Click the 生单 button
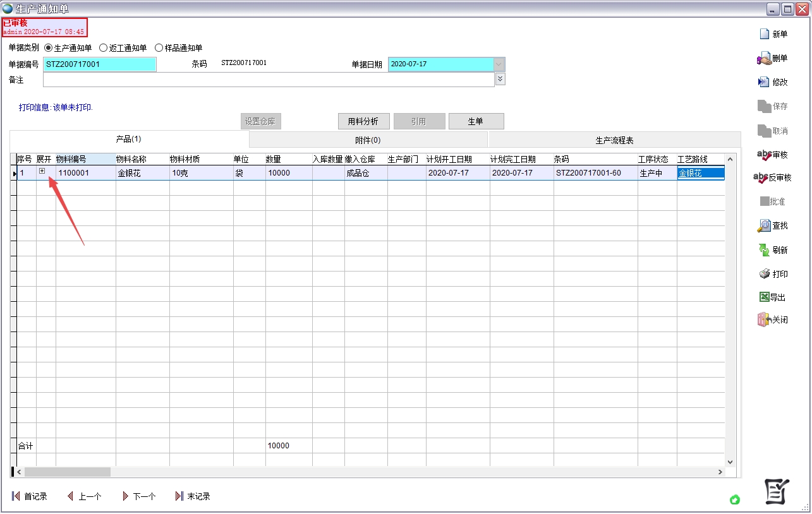 [x=476, y=122]
